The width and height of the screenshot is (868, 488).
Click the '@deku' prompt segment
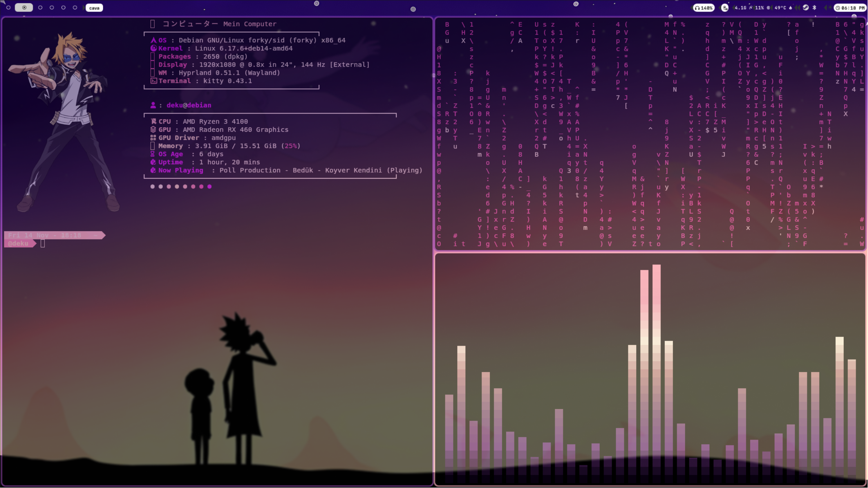pos(20,243)
